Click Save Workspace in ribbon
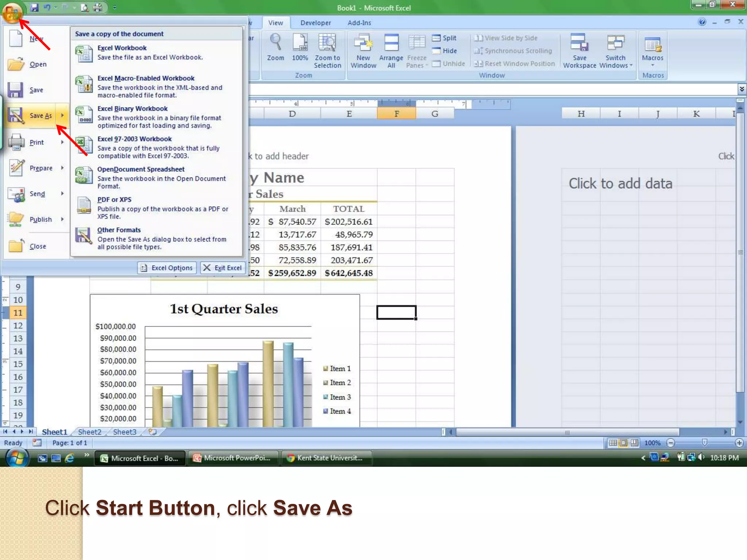 [579, 51]
